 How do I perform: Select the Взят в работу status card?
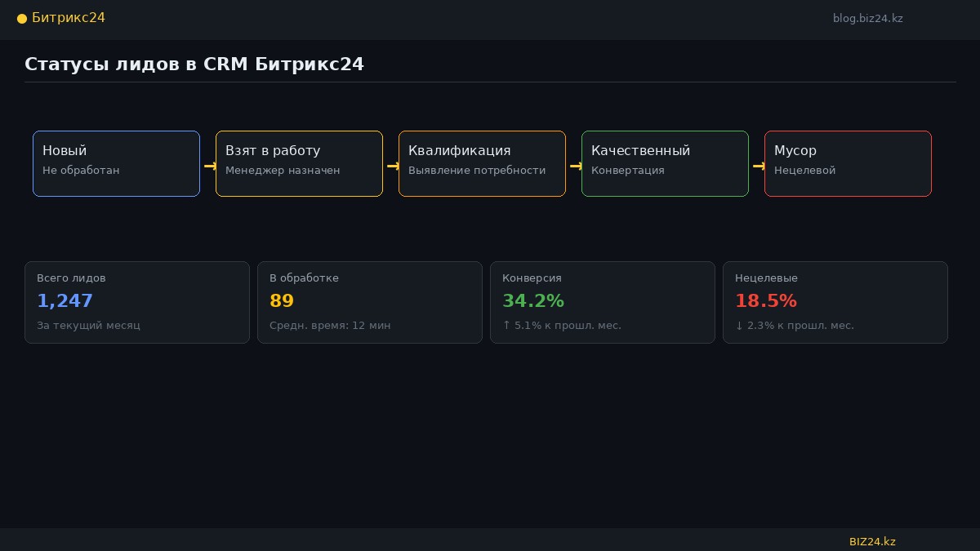[299, 163]
